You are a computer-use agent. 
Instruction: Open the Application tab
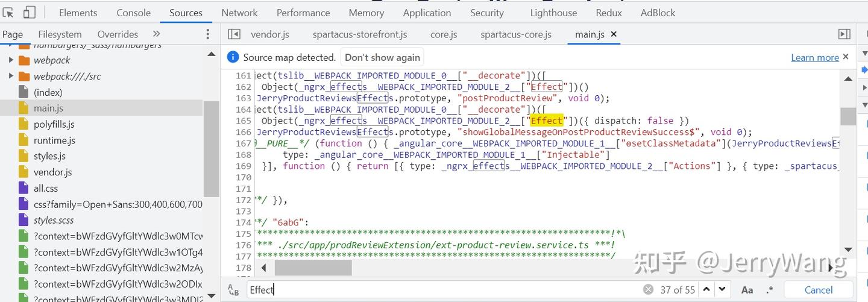[x=427, y=13]
